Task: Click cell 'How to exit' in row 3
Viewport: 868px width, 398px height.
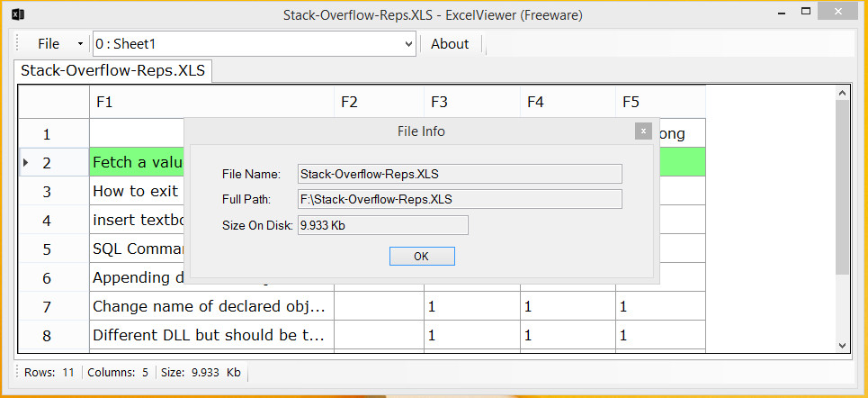Action: coord(137,191)
